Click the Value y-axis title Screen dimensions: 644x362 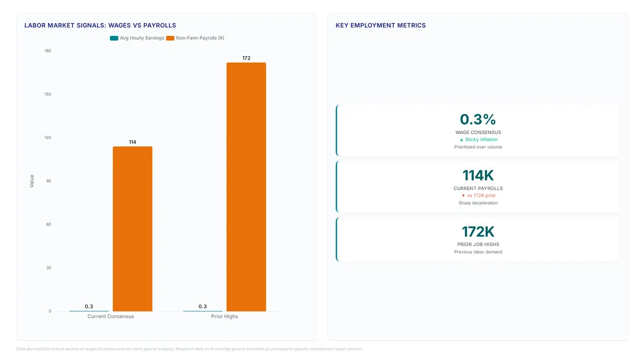click(x=32, y=181)
